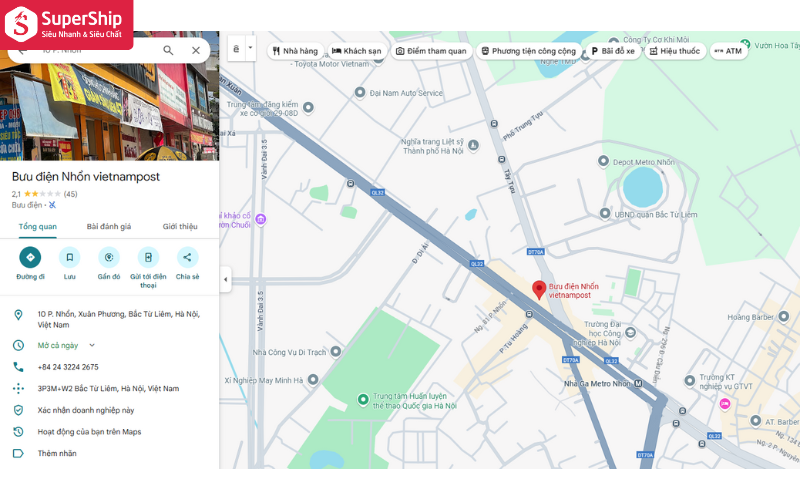Viewport: 800px width, 500px height.
Task: Click the wheelchair accessibility icon
Action: [x=53, y=205]
